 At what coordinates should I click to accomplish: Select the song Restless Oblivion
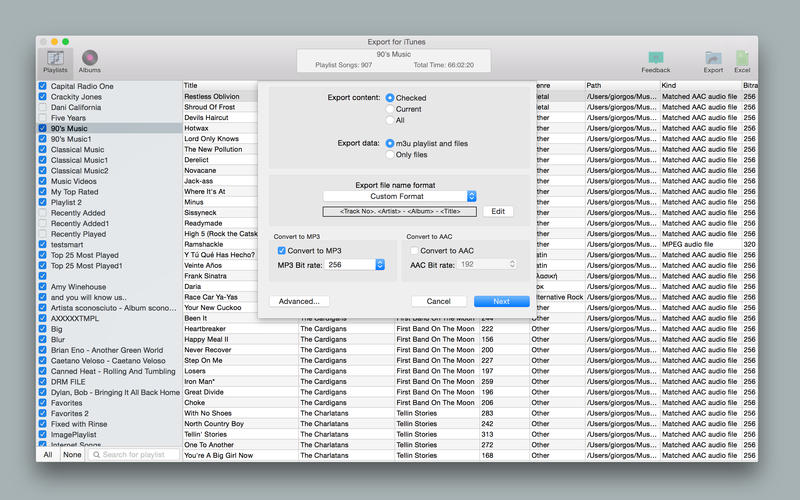pos(212,96)
